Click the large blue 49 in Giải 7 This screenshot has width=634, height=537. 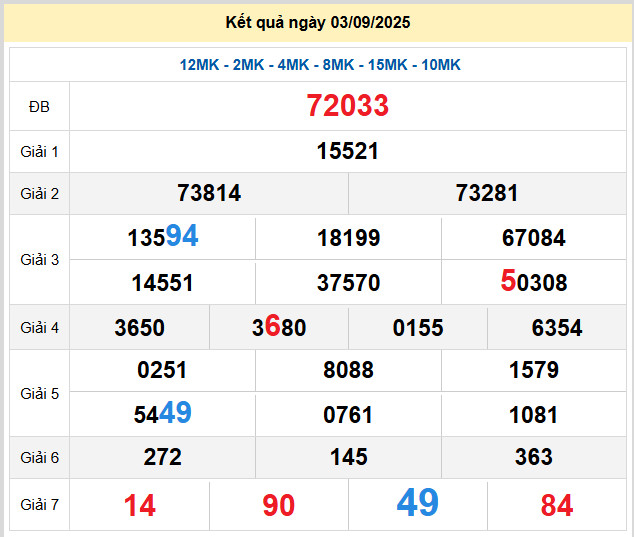click(418, 503)
